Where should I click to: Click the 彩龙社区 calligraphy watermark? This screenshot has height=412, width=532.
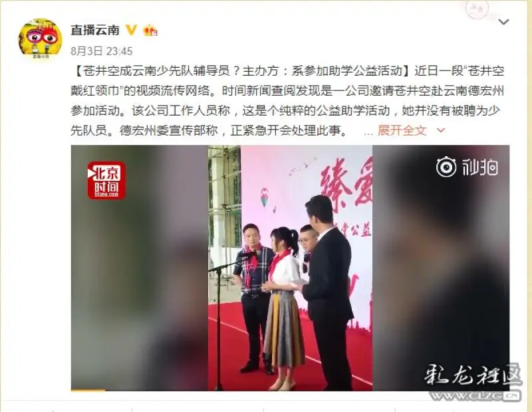coord(473,375)
